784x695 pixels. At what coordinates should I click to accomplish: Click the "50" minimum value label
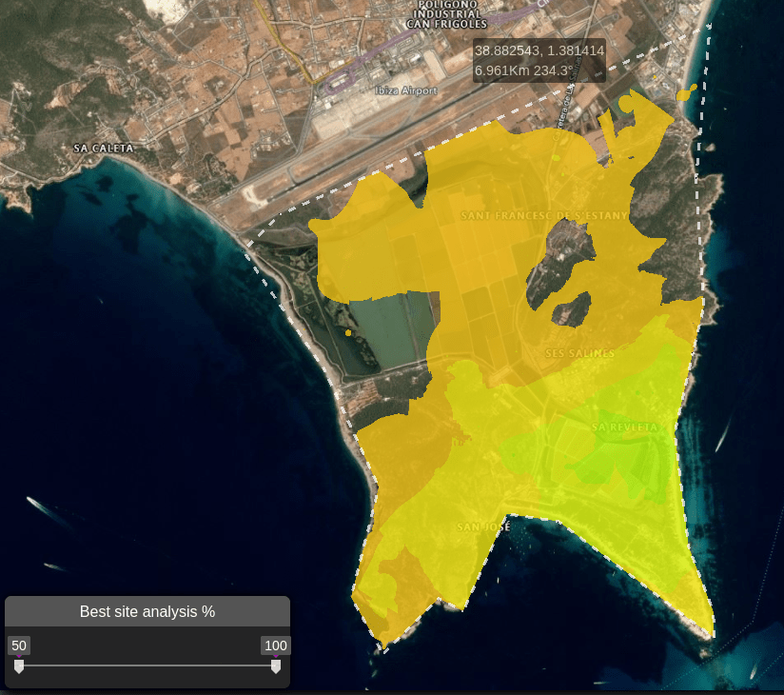coord(19,645)
